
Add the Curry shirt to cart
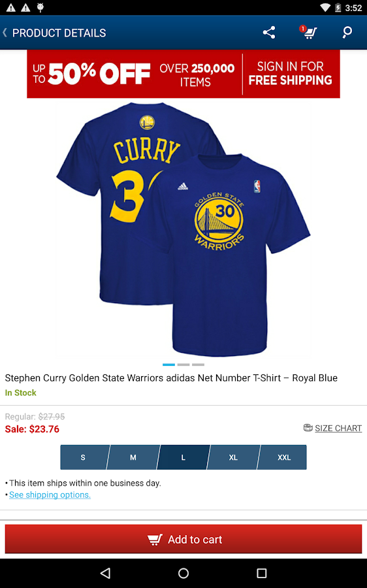point(183,539)
